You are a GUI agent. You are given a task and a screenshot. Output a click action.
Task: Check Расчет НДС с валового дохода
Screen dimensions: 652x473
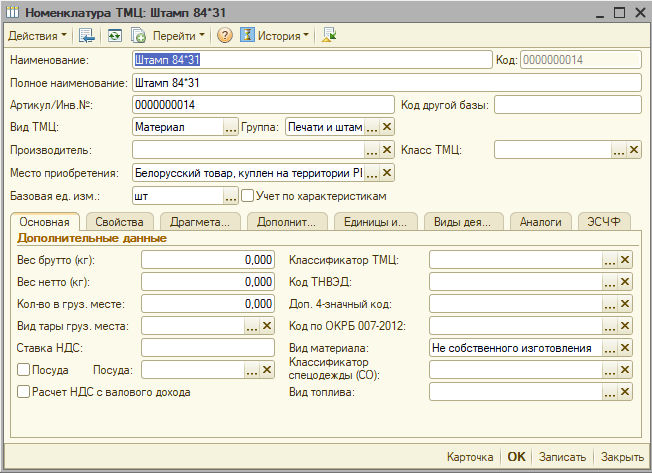tap(24, 392)
